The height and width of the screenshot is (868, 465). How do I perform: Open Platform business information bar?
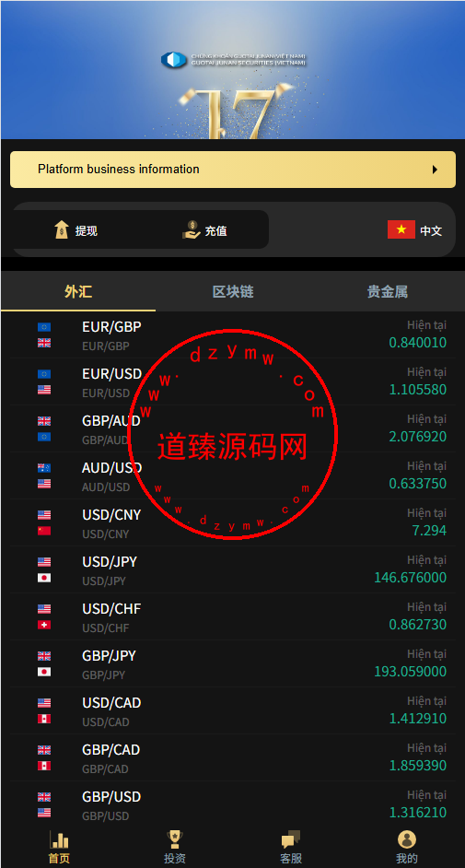point(233,170)
